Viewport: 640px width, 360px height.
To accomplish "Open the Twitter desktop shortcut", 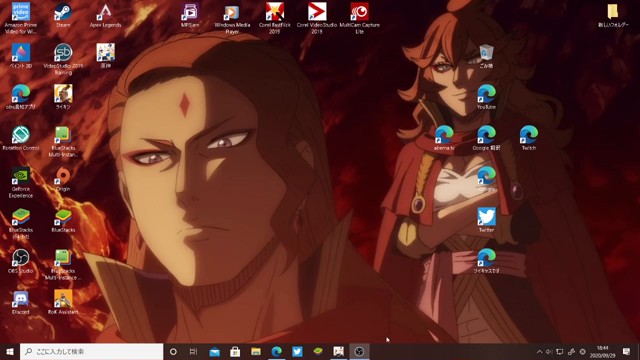I will (x=486, y=220).
